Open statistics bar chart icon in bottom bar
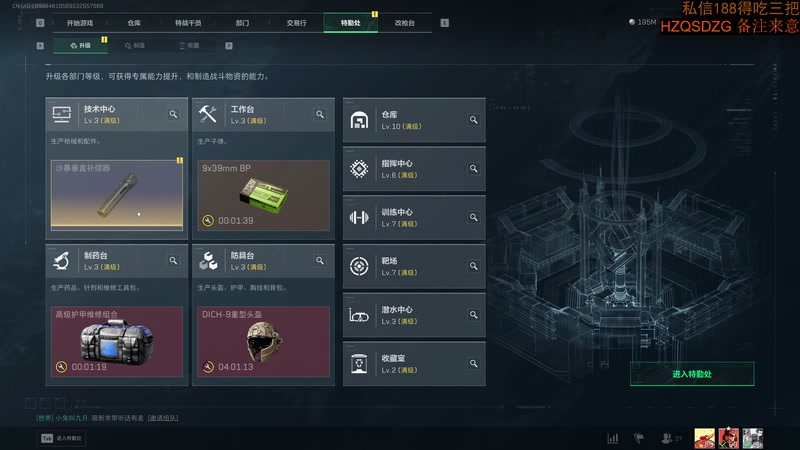Viewport: 800px width, 450px height. [613, 438]
